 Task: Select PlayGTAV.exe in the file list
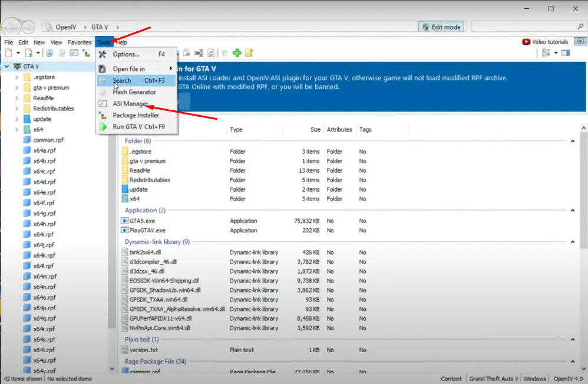tap(147, 230)
